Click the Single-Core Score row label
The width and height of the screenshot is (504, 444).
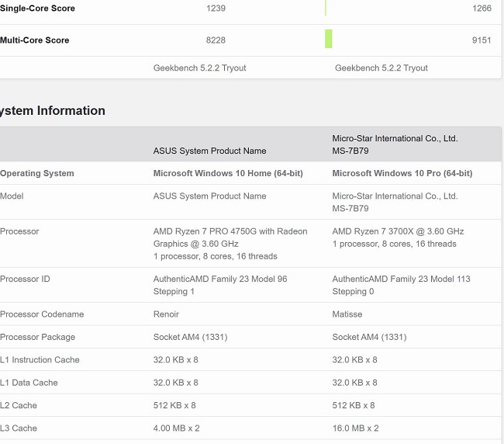pyautogui.click(x=37, y=9)
